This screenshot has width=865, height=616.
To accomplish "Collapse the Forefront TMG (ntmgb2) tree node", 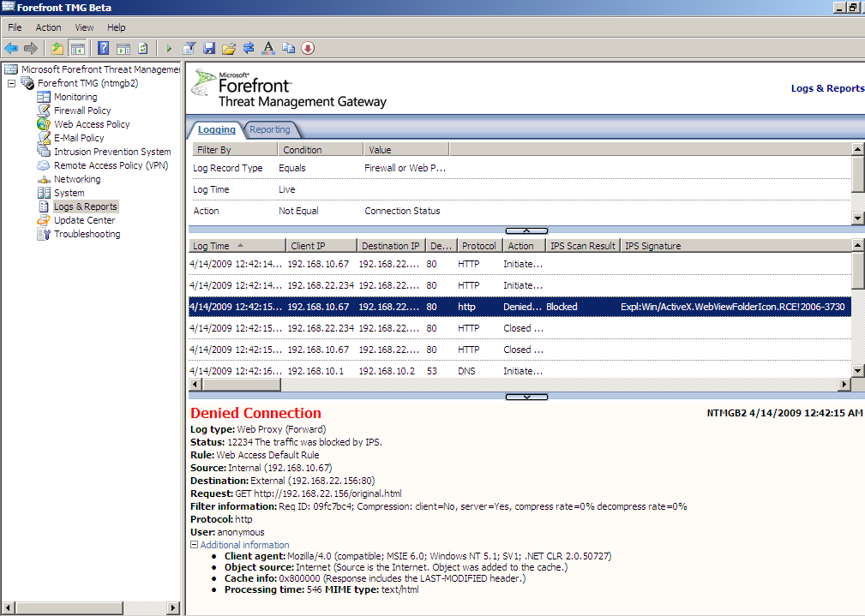I will point(12,83).
